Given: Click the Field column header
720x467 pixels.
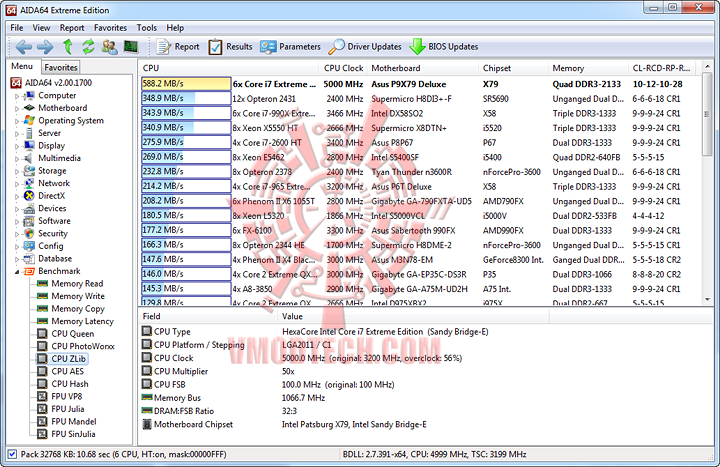Looking at the screenshot, I should tap(208, 316).
